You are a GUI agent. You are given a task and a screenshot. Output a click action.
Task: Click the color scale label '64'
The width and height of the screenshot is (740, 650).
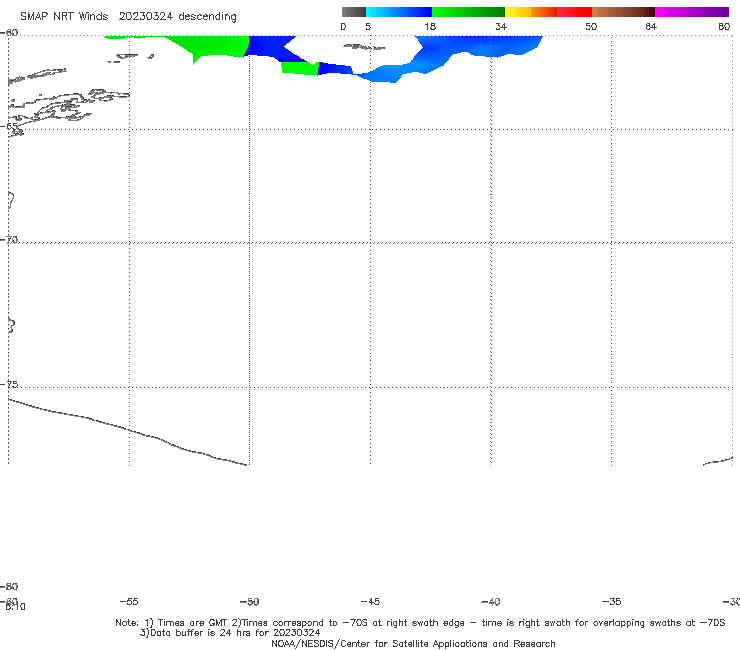coord(651,26)
